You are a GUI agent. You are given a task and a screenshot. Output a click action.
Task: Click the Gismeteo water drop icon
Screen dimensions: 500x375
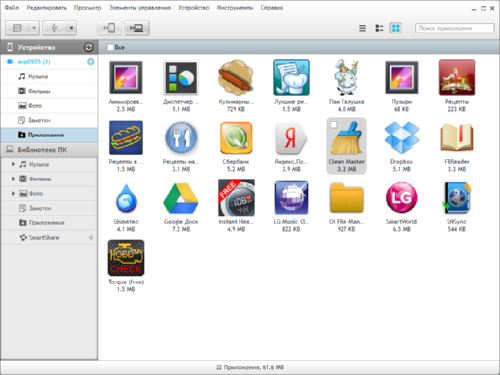pos(126,198)
